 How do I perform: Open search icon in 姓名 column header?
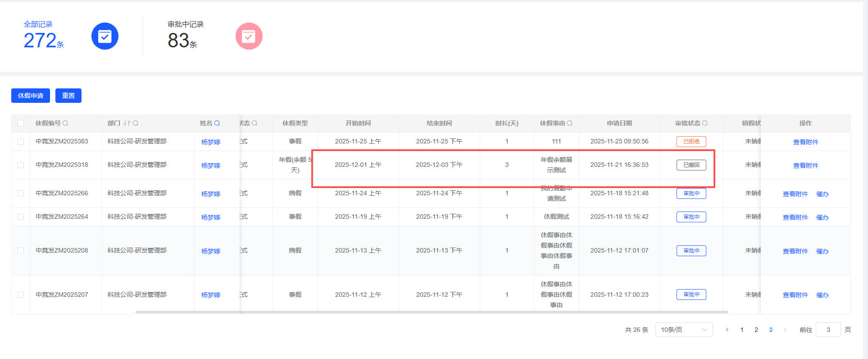217,123
